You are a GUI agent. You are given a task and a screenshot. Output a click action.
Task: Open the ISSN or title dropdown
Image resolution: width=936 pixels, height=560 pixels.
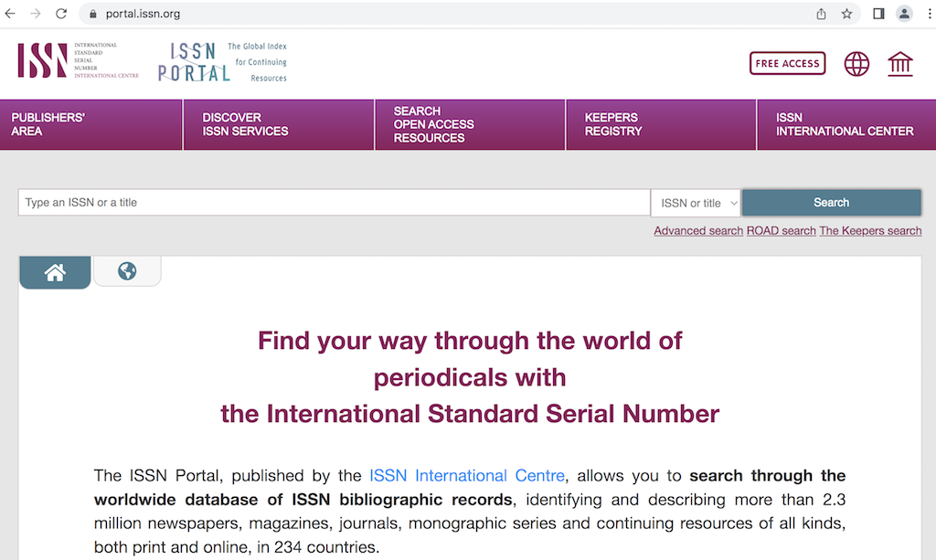pyautogui.click(x=695, y=202)
